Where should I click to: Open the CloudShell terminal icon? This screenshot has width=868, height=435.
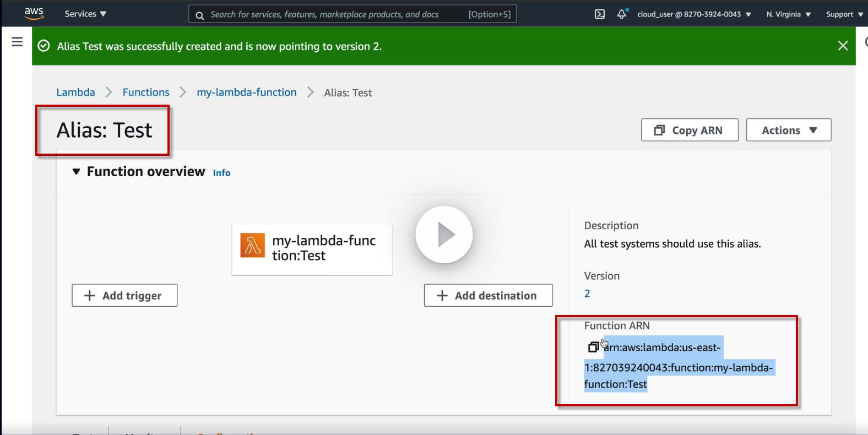(x=600, y=14)
